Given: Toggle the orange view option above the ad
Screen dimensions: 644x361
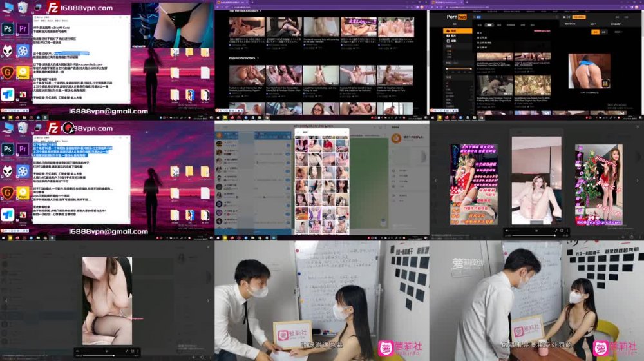Looking at the screenshot, I should click(x=595, y=31).
